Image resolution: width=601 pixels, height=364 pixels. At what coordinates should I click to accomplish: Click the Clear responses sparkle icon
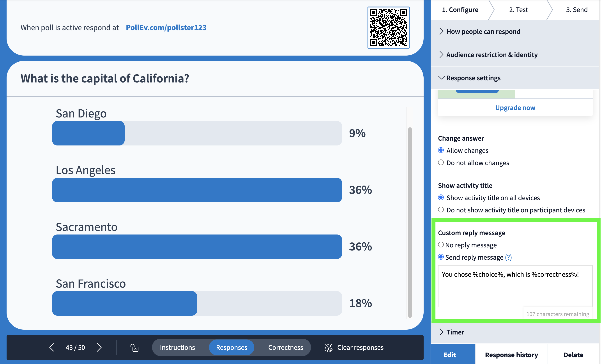click(328, 348)
